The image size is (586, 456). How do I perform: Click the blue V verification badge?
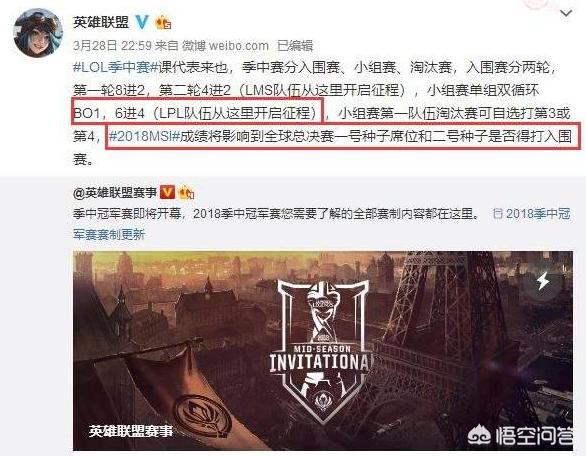[x=142, y=22]
